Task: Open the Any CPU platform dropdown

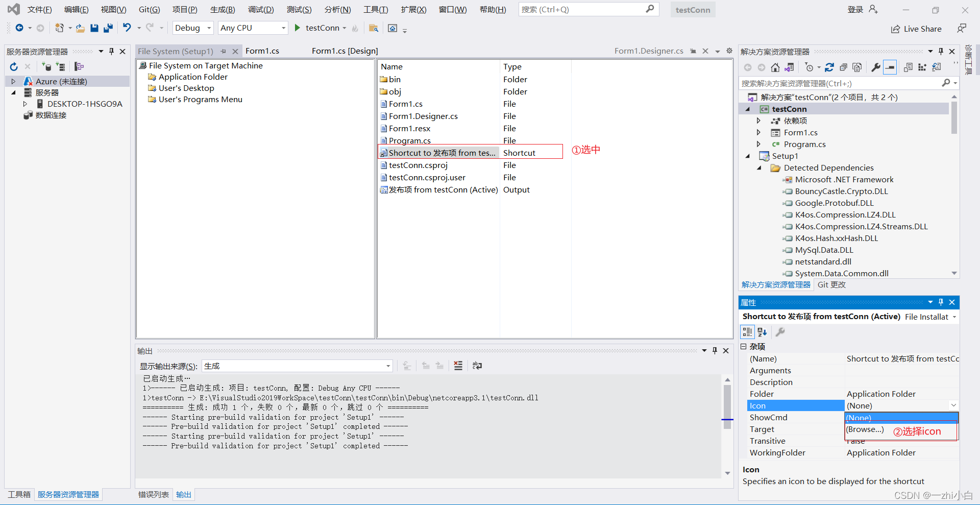Action: [253, 28]
